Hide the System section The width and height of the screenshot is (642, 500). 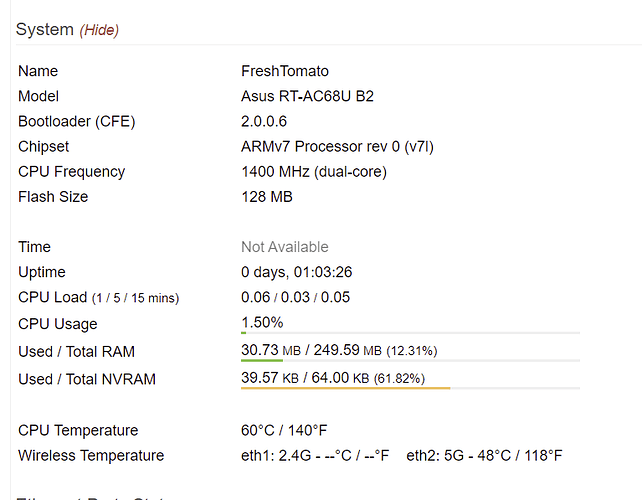[99, 30]
